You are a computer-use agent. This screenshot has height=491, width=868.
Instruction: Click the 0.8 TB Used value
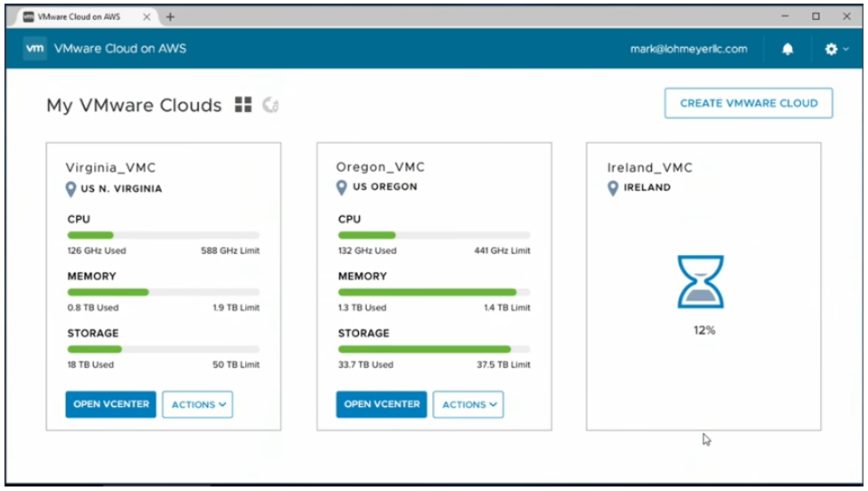93,307
